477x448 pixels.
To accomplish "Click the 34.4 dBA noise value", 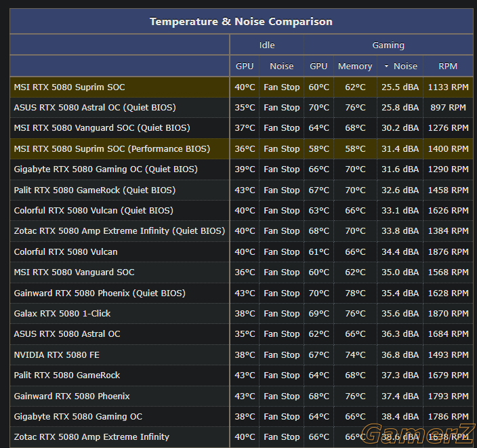I will (x=400, y=252).
